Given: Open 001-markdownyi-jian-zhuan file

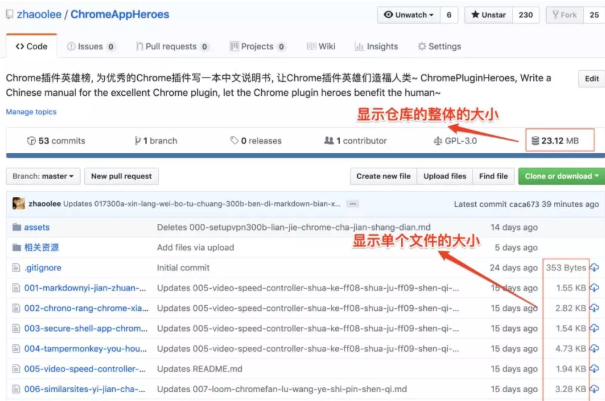Looking at the screenshot, I should 85,288.
